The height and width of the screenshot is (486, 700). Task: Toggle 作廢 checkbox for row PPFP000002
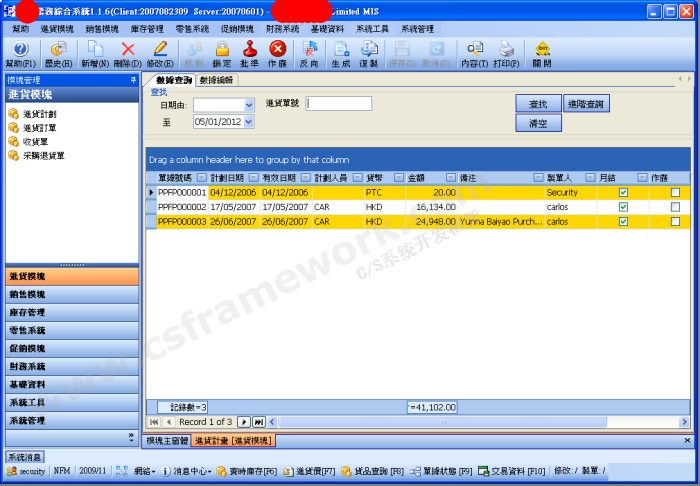tap(675, 207)
